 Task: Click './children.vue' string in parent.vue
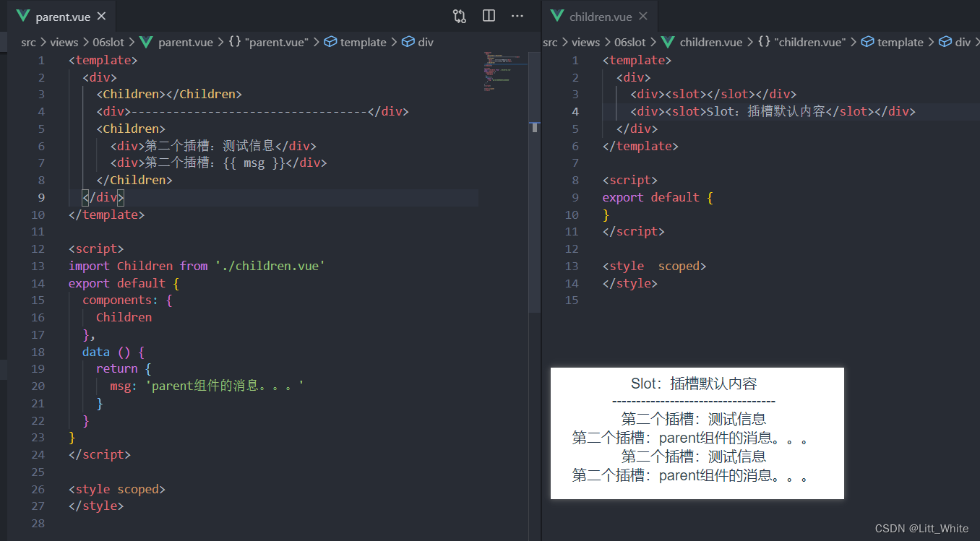270,266
